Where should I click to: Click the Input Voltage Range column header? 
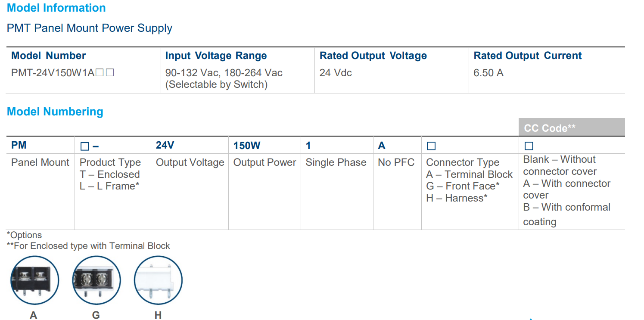pos(216,56)
